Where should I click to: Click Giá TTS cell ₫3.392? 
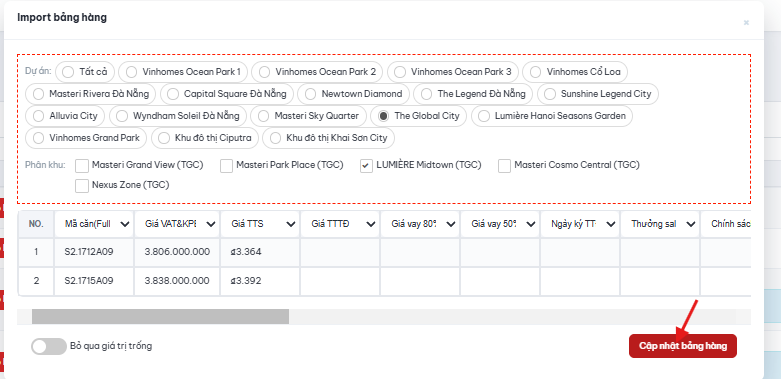pos(260,281)
